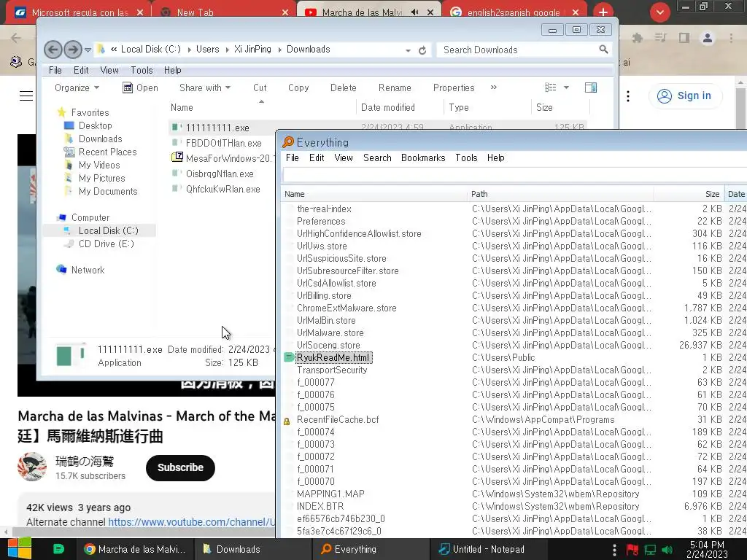The width and height of the screenshot is (747, 560).
Task: Click Rename in explorer toolbar
Action: tap(395, 87)
